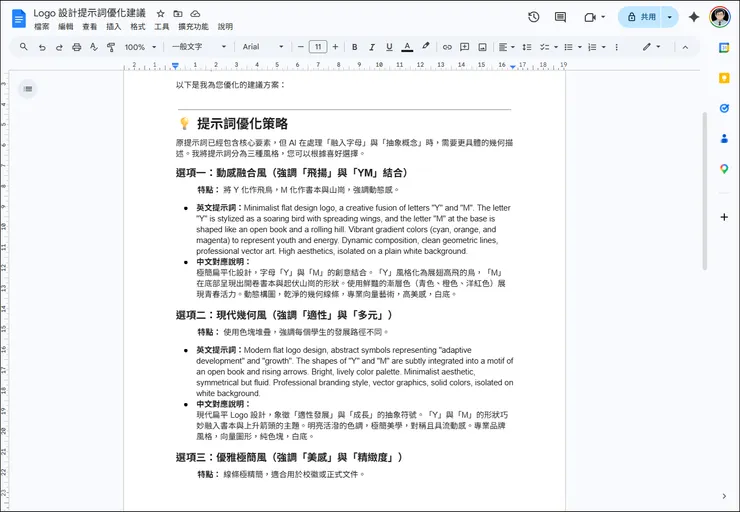Open the 說明 menu
The image size is (740, 512).
225,27
